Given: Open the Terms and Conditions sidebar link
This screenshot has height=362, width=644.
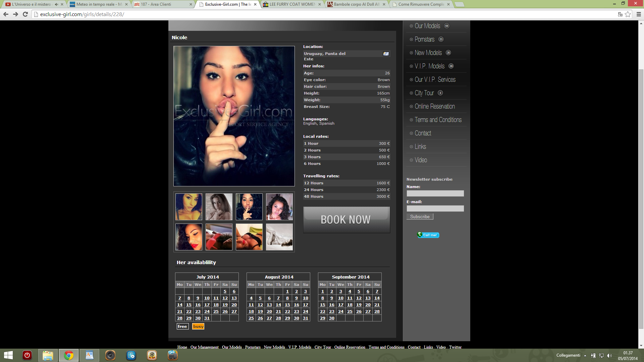Looking at the screenshot, I should pyautogui.click(x=438, y=120).
